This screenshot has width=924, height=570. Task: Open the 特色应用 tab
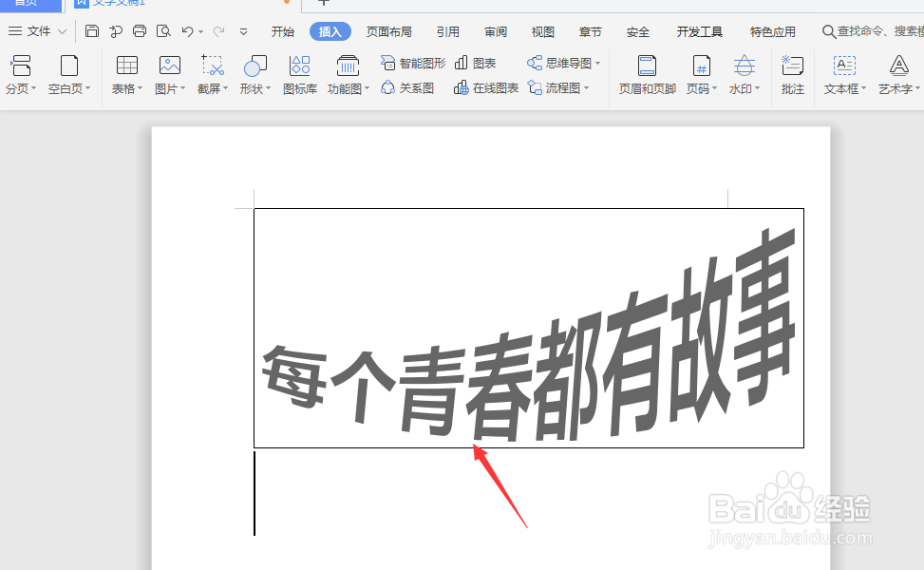(773, 32)
